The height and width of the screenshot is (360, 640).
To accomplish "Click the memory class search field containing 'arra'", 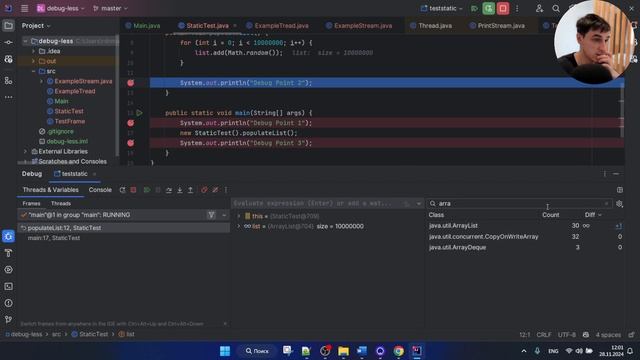I will [520, 204].
